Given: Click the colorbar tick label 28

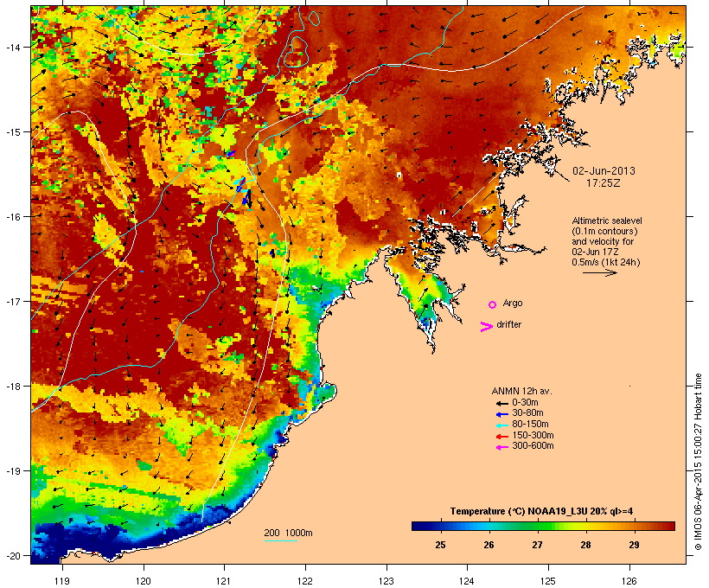Looking at the screenshot, I should [585, 545].
